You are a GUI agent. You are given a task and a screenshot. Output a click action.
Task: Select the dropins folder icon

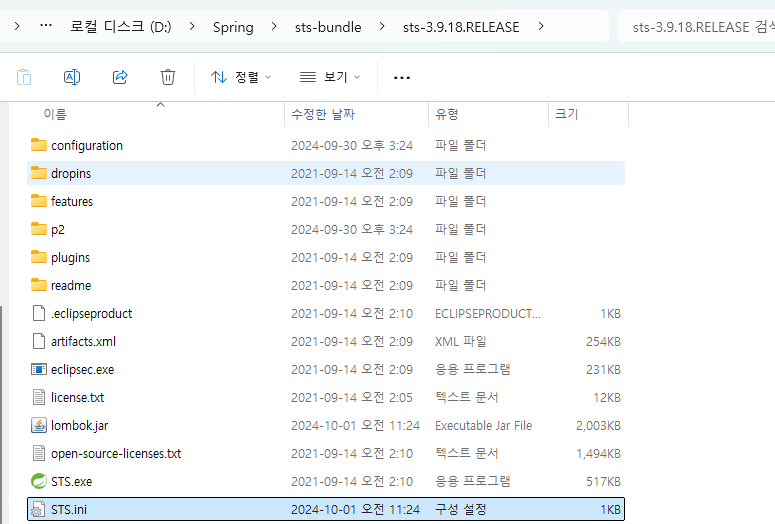click(39, 173)
